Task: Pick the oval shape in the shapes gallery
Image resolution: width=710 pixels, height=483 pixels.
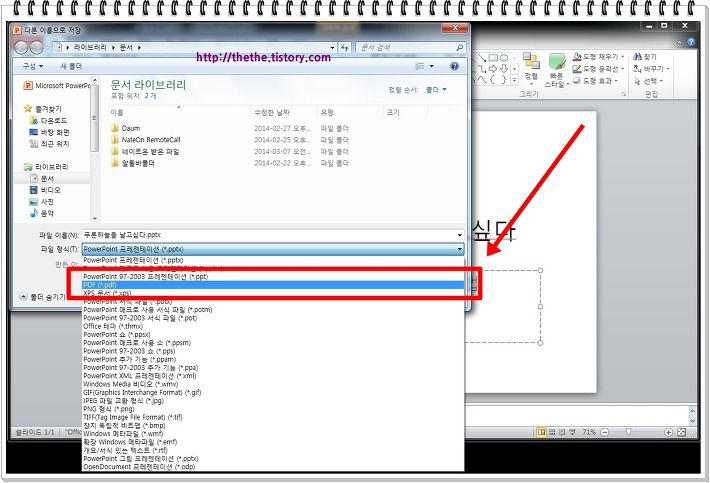Action: pos(504,58)
